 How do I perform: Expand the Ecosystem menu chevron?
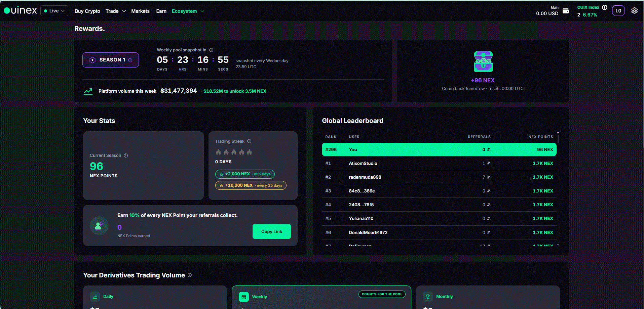coord(202,11)
